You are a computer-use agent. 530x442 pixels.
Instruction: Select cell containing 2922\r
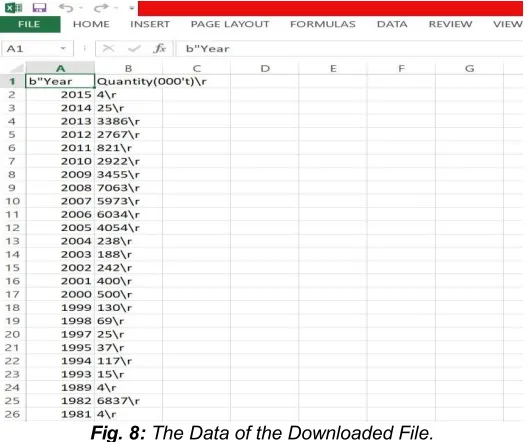click(x=128, y=161)
